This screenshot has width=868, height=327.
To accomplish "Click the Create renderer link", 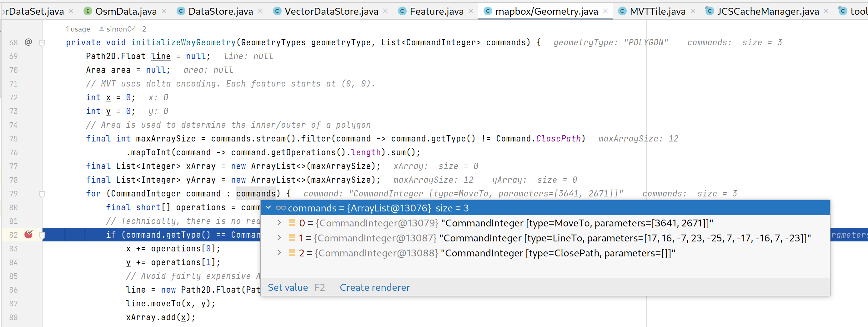I will [x=375, y=287].
